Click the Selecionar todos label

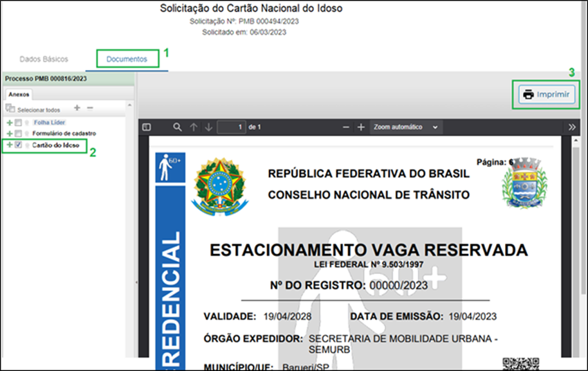coord(39,110)
